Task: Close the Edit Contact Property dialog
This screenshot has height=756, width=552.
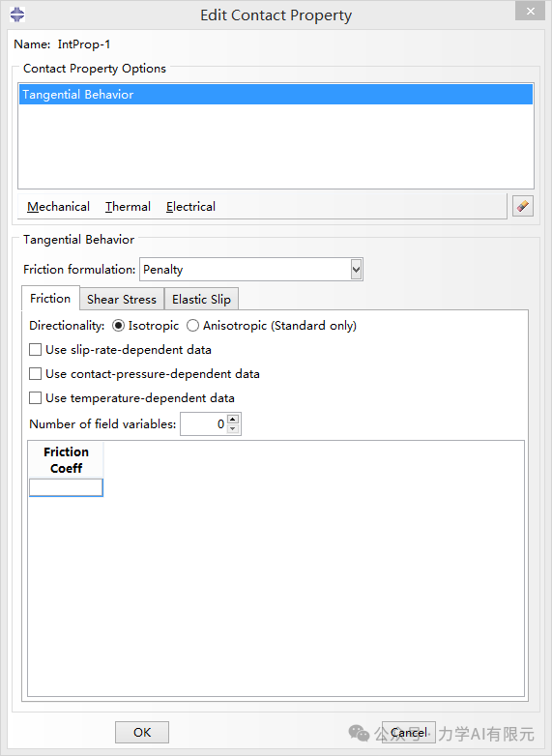Action: (x=531, y=11)
